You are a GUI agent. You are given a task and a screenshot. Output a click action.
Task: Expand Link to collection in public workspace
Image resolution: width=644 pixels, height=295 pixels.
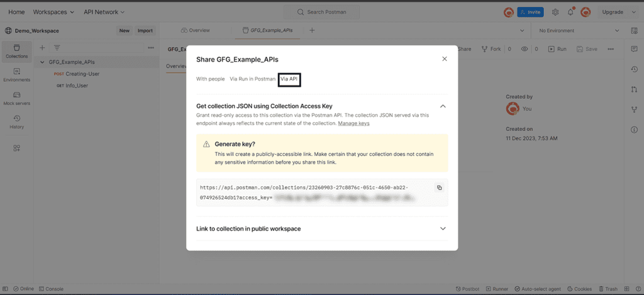tap(443, 228)
